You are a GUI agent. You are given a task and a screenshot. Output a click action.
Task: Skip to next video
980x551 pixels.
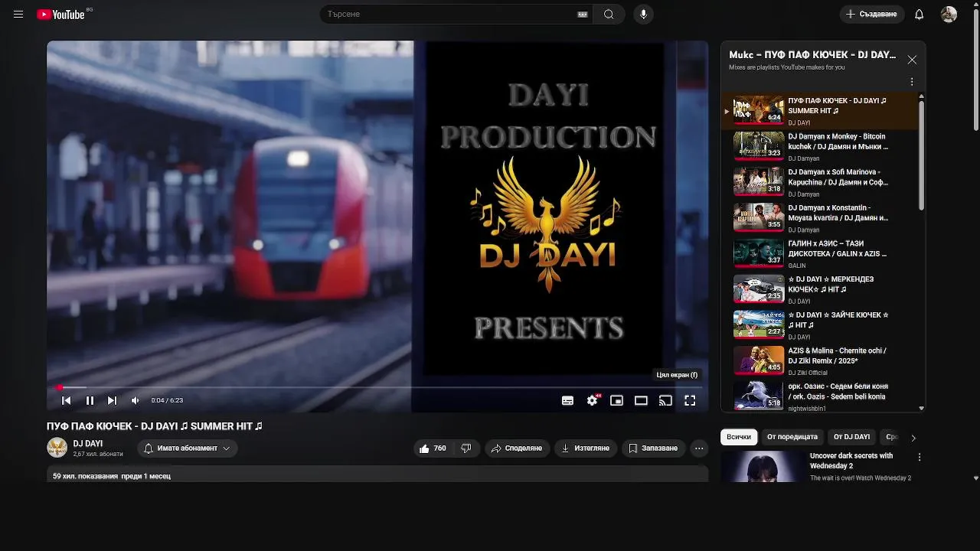point(113,400)
